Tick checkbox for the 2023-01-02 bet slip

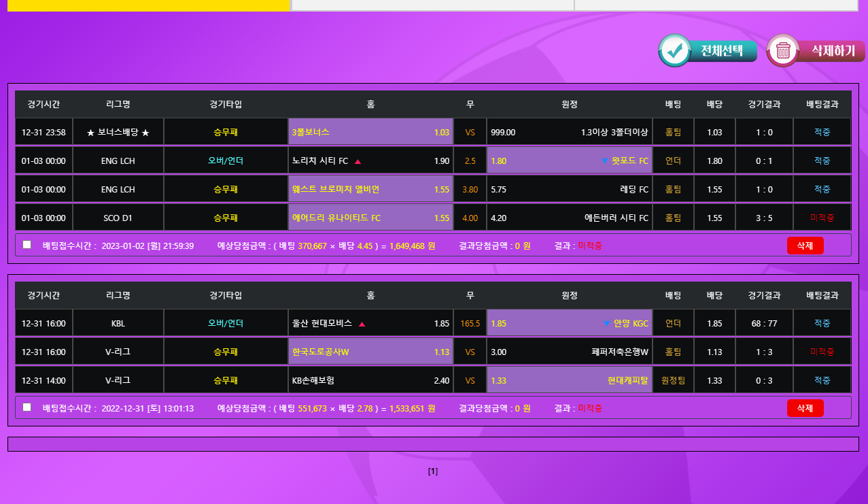[x=27, y=245]
